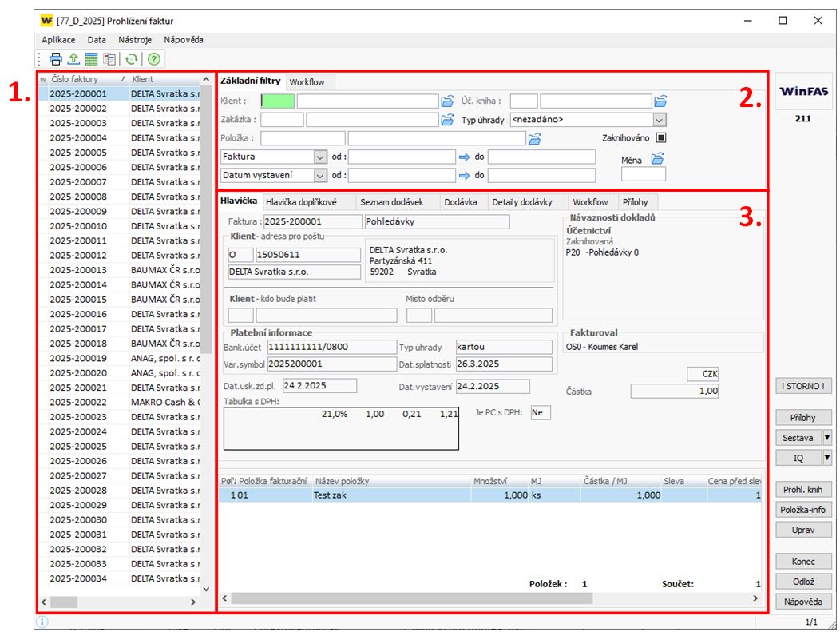Click the Zakázka code input field
Image resolution: width=840 pixels, height=632 pixels.
coord(283,120)
